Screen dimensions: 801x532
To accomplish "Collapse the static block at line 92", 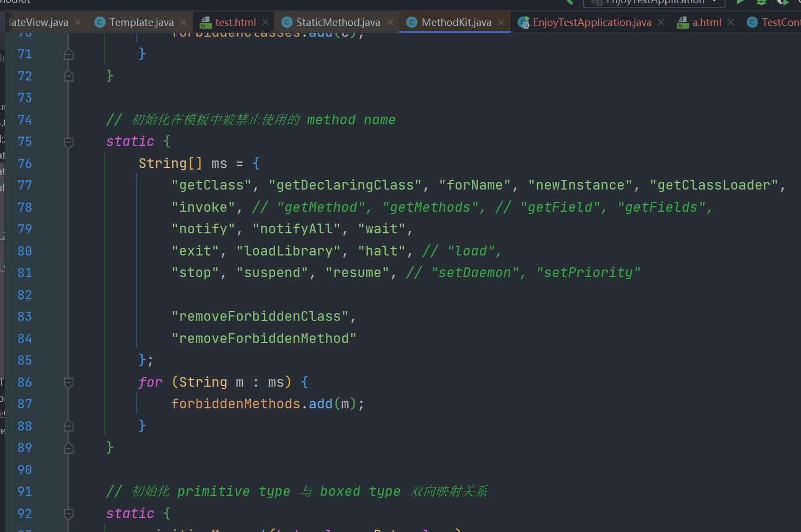I will click(69, 514).
